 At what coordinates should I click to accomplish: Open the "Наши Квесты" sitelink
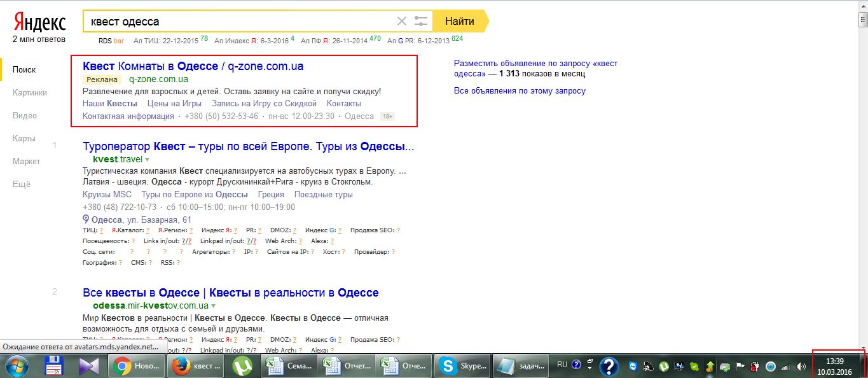click(110, 103)
